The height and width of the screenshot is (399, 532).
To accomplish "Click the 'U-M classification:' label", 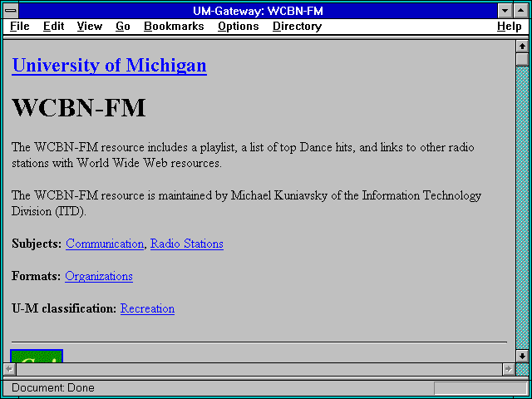I will pyautogui.click(x=64, y=308).
